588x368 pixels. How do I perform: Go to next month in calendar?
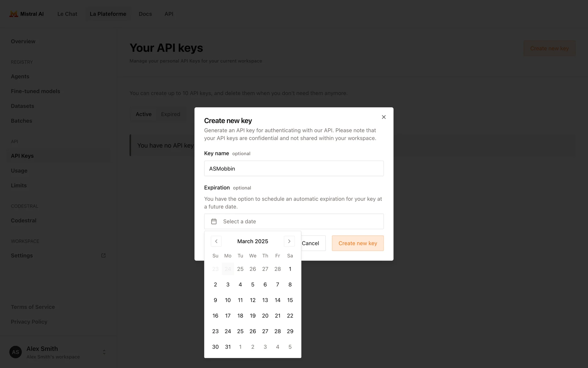pyautogui.click(x=289, y=241)
